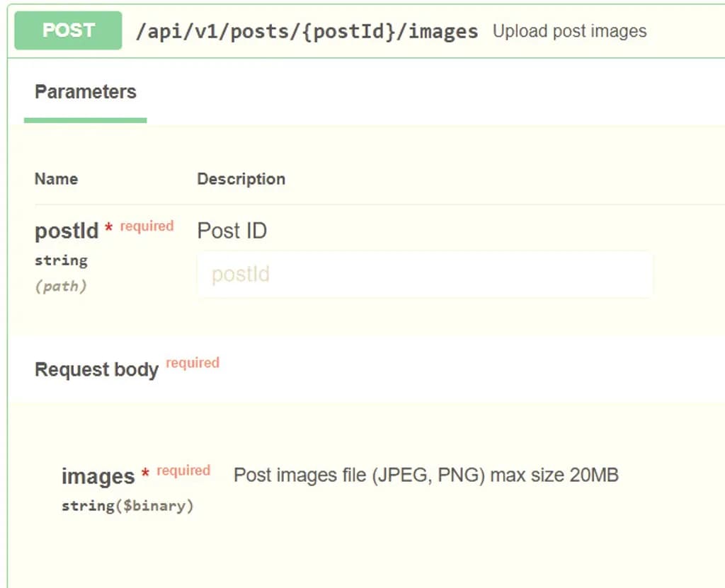This screenshot has height=588, width=725.
Task: Click the Name column header
Action: [56, 179]
